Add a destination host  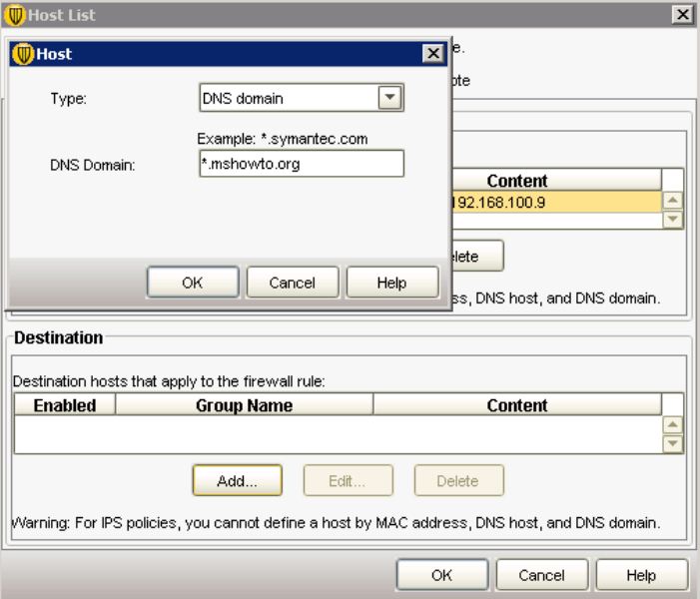tap(238, 480)
